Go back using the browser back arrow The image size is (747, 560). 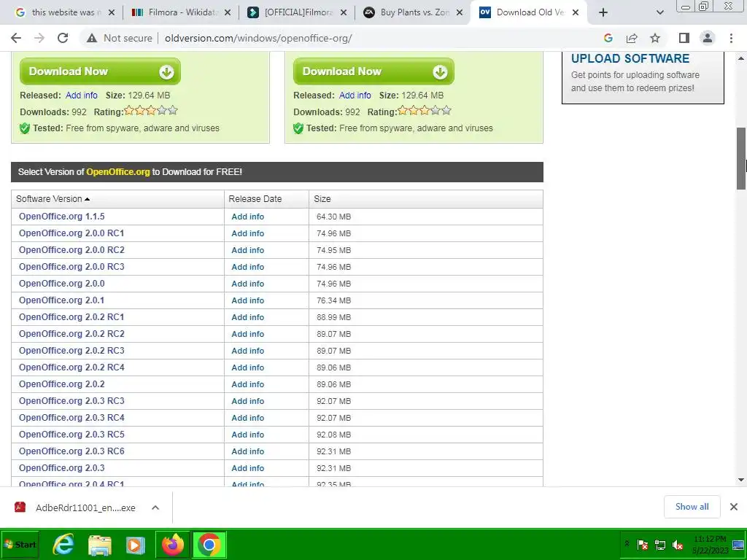tap(16, 38)
